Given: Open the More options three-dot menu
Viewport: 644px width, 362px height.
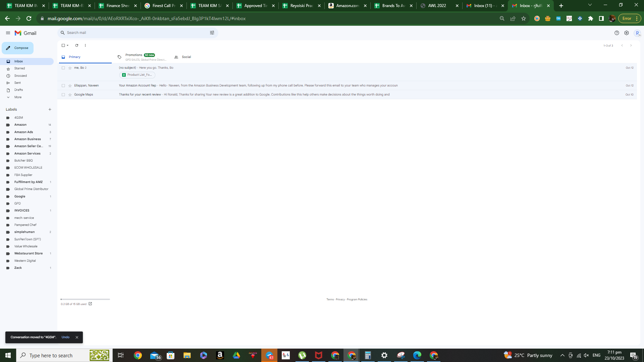Looking at the screenshot, I should coord(85,46).
